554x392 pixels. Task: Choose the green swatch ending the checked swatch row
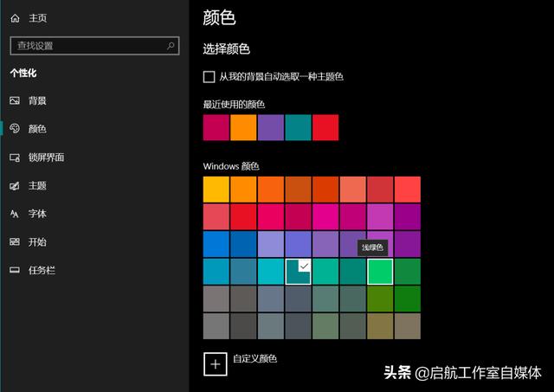coord(408,271)
